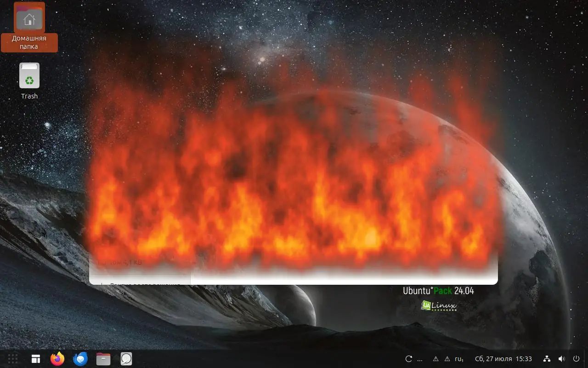Open the power session menu
The width and height of the screenshot is (588, 368).
coord(576,359)
